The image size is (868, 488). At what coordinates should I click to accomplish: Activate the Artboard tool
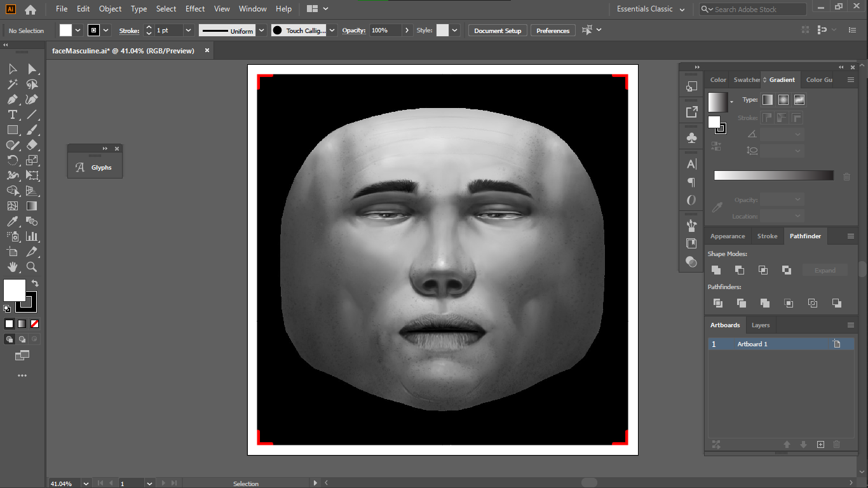point(13,252)
